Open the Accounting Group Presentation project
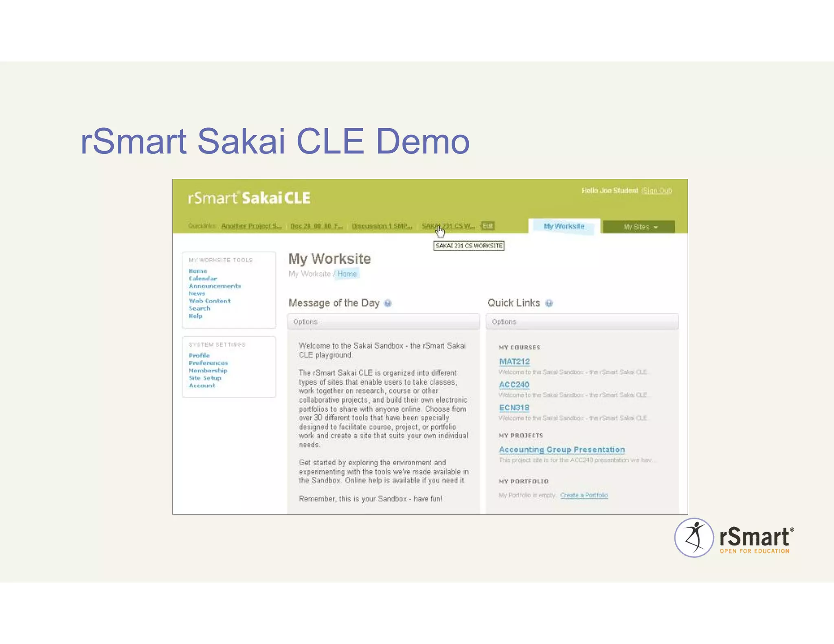The image size is (834, 644). coord(562,450)
